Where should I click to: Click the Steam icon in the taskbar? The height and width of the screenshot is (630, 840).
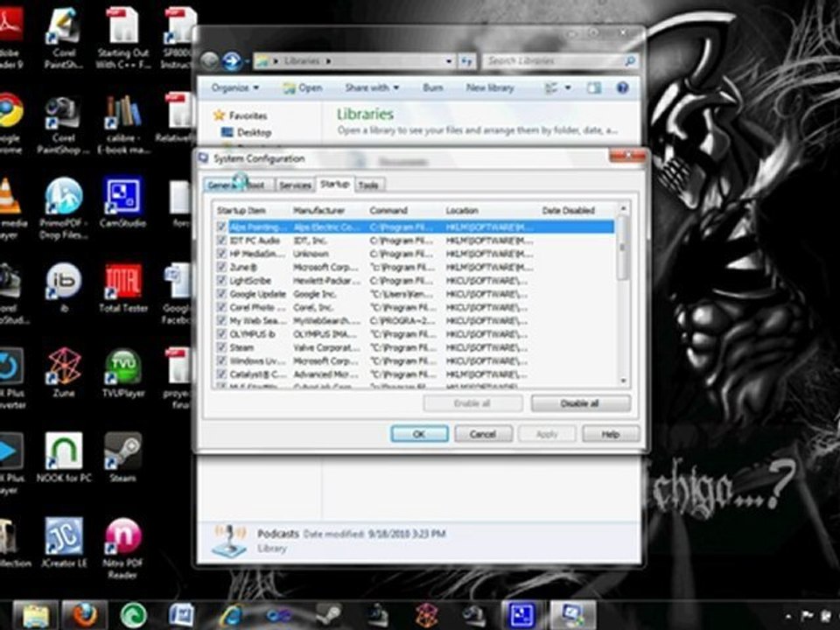point(328,615)
